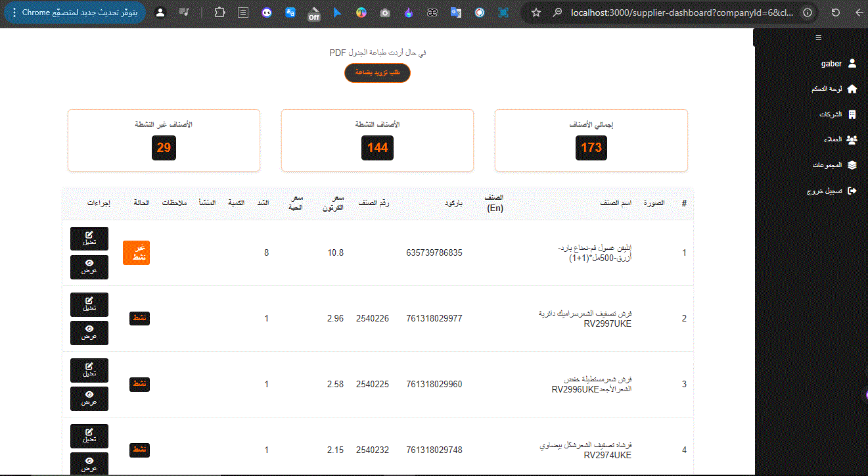View item 2540226 with the eye عرض button
This screenshot has width=868, height=476.
tap(89, 333)
